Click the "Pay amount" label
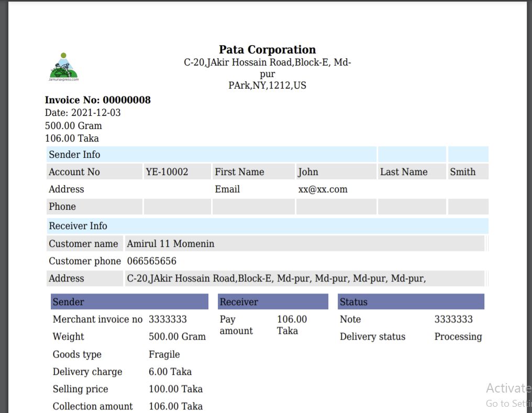 [x=236, y=325]
